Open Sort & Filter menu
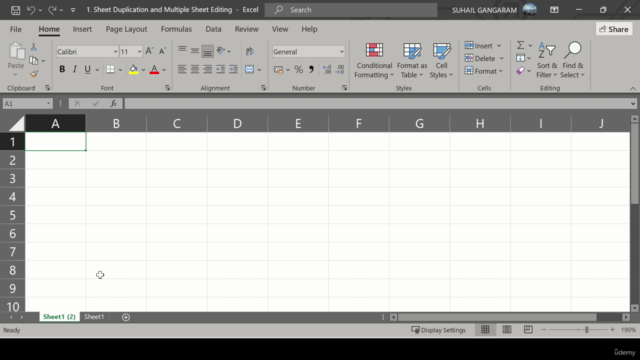 [x=547, y=60]
